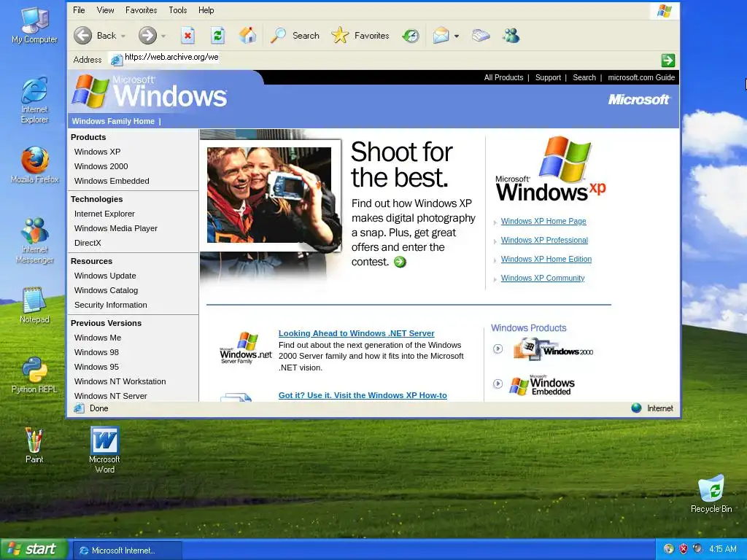The width and height of the screenshot is (747, 560).
Task: Click the Forward arrow button
Action: coord(147,35)
